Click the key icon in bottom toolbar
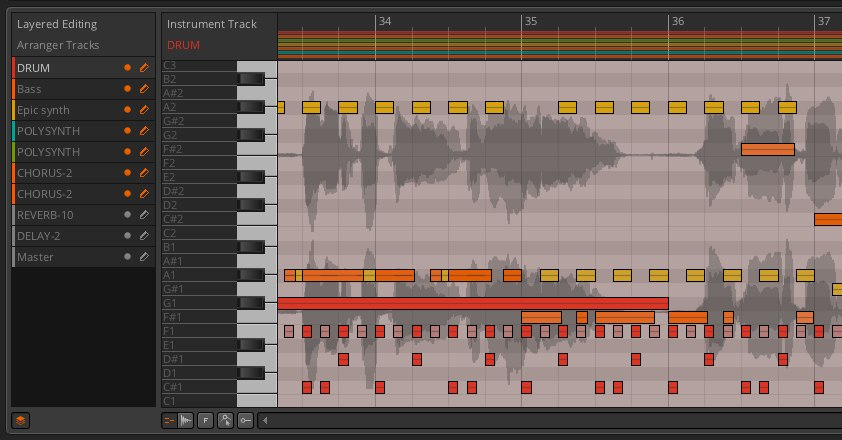This screenshot has height=440, width=842. (x=245, y=421)
